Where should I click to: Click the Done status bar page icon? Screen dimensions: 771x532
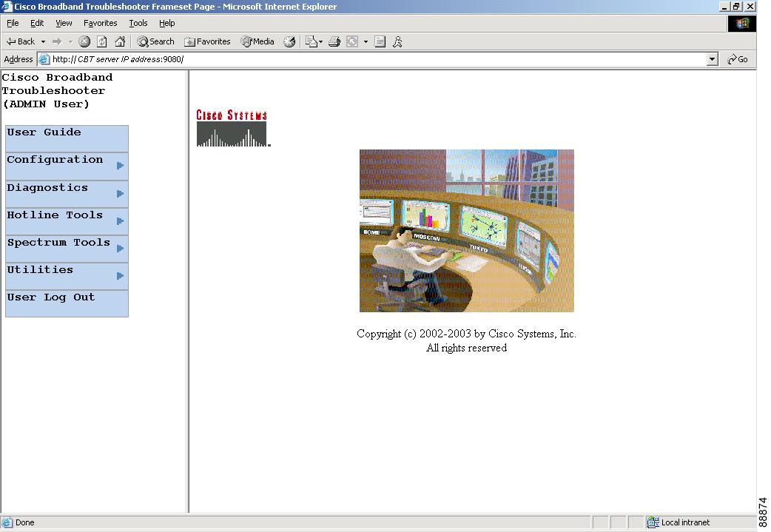tap(7, 522)
